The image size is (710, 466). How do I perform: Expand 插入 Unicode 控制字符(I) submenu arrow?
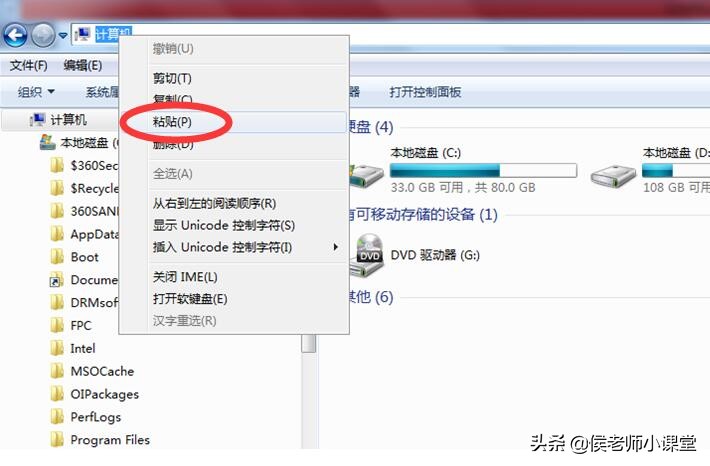pyautogui.click(x=336, y=247)
